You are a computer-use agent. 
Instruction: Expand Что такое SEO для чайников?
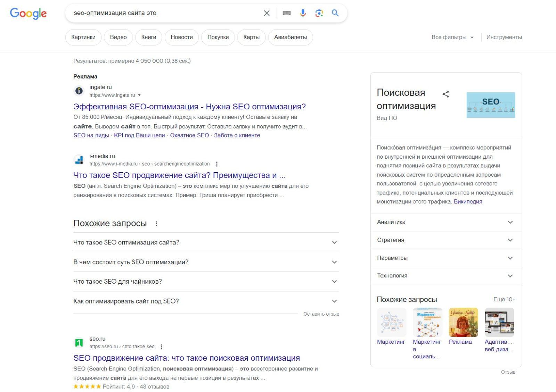[x=206, y=282]
